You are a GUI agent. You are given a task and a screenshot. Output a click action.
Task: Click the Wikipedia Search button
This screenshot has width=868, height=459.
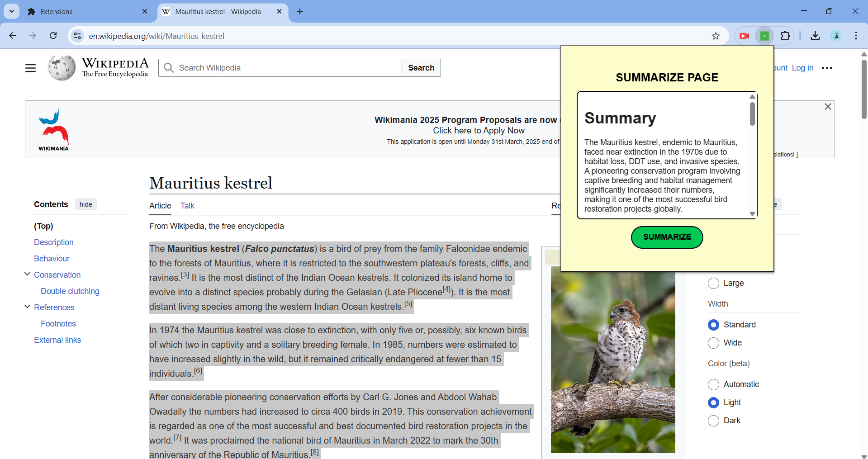(x=421, y=68)
